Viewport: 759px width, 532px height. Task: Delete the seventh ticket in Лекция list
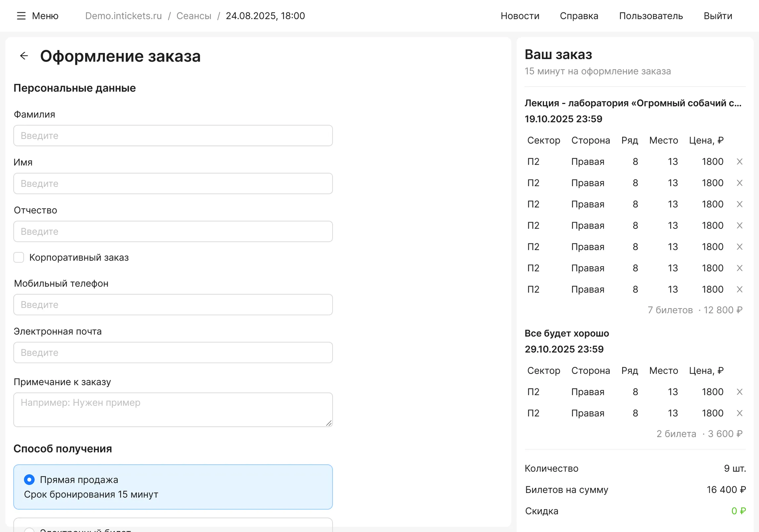click(x=739, y=289)
